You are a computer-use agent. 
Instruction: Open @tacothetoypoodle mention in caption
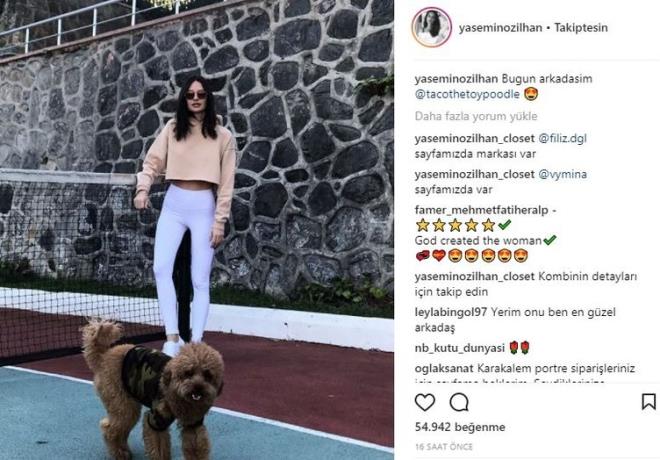(467, 94)
